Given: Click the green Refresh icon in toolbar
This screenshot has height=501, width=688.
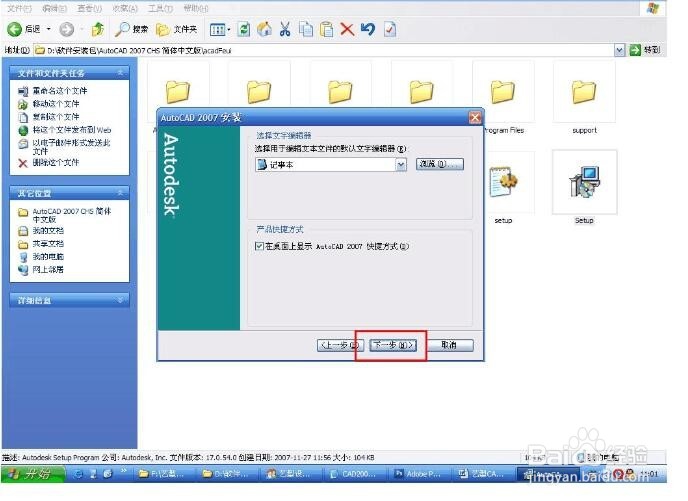Looking at the screenshot, I should pos(244,29).
